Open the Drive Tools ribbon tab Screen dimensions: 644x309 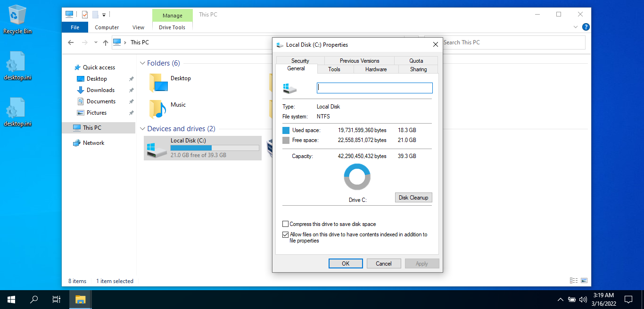[x=172, y=27]
